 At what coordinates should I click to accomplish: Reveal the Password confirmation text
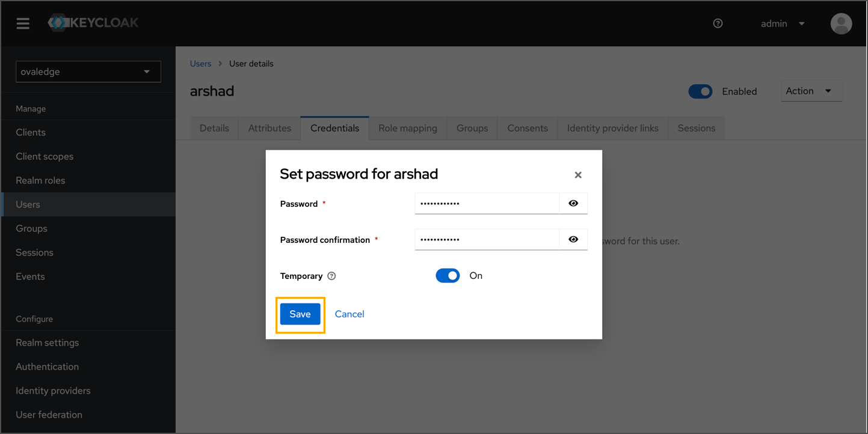pos(573,239)
